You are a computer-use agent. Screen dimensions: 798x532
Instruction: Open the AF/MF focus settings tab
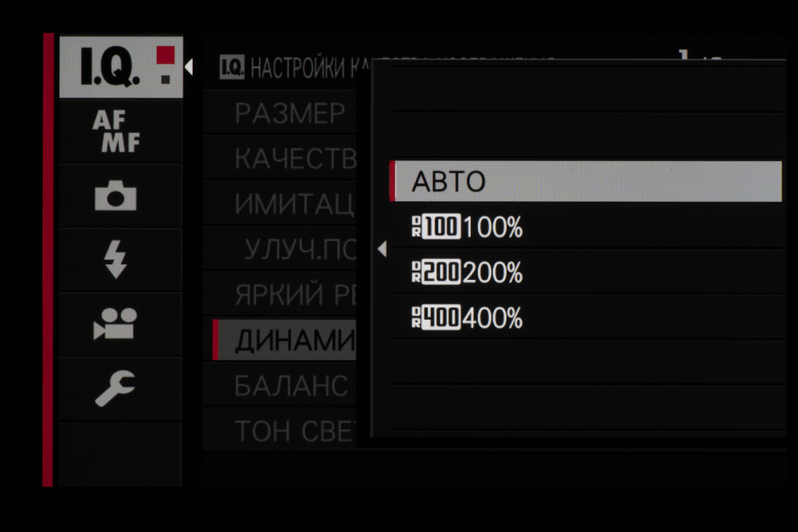click(117, 132)
